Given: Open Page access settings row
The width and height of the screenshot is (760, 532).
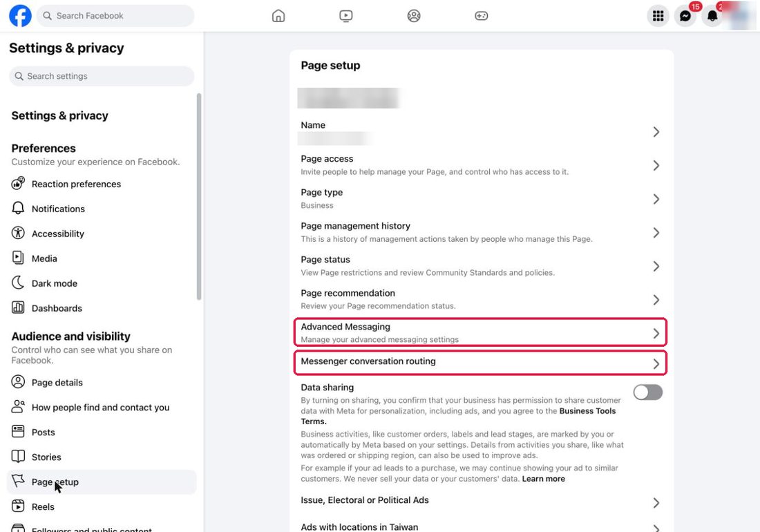Looking at the screenshot, I should coord(481,165).
